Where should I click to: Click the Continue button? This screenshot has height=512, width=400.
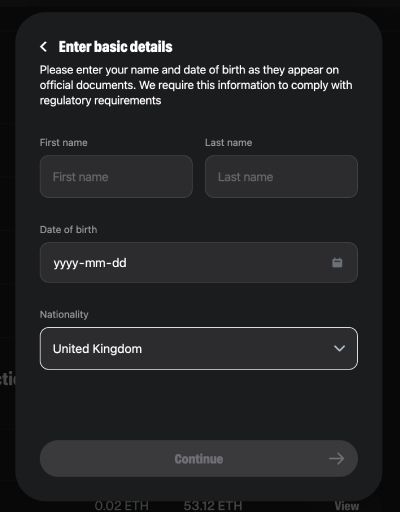click(x=199, y=459)
